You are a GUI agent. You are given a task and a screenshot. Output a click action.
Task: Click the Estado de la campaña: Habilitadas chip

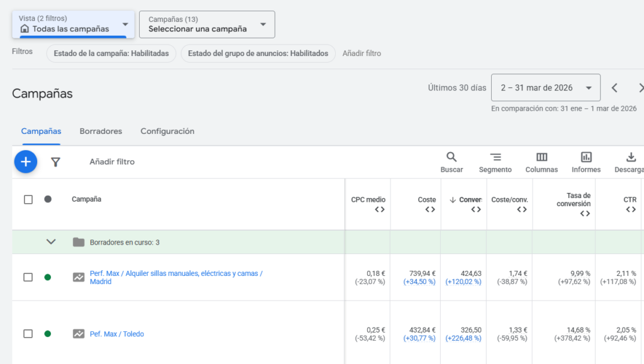[111, 53]
